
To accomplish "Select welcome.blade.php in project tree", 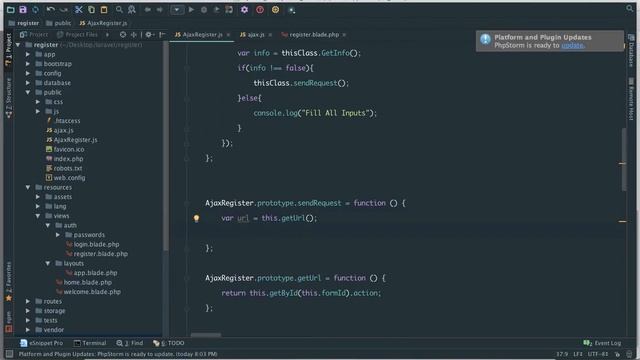I will [x=88, y=291].
